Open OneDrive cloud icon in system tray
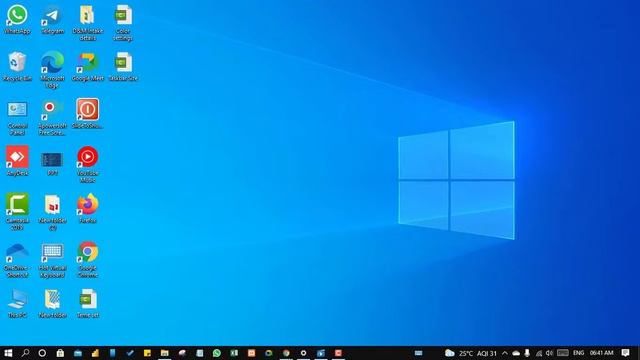 click(x=516, y=353)
